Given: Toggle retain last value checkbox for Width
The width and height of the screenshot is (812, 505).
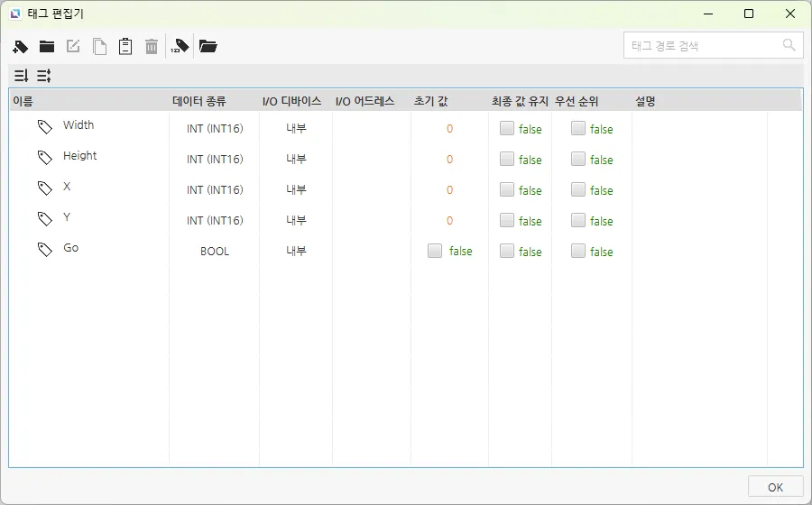Looking at the screenshot, I should [x=507, y=129].
